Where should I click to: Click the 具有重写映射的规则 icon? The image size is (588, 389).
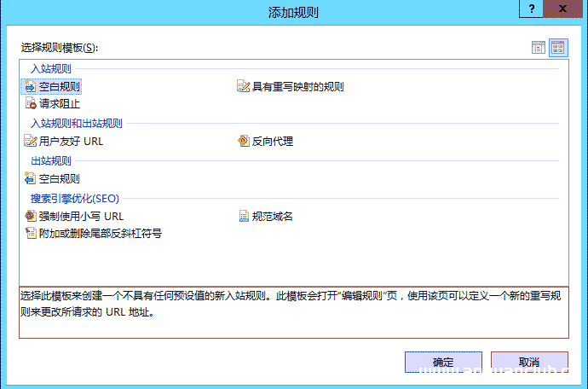click(x=244, y=86)
